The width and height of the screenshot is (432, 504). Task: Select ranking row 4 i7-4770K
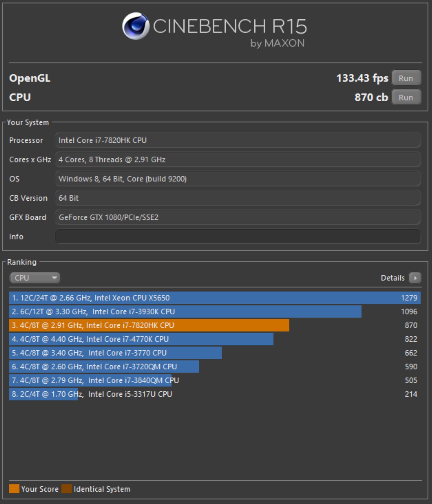215,339
